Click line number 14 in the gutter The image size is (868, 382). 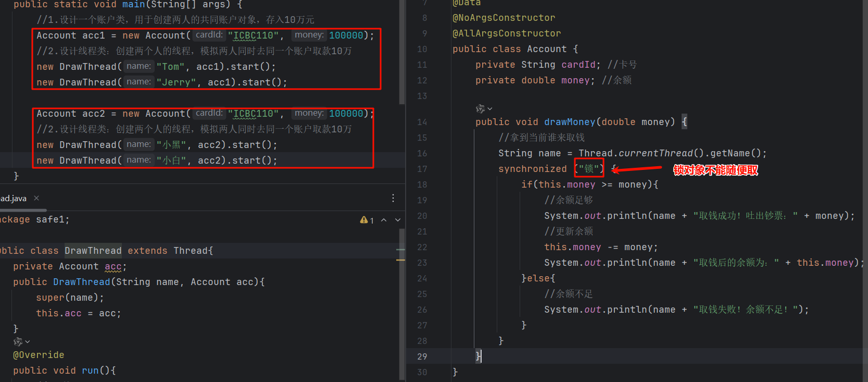pyautogui.click(x=422, y=122)
